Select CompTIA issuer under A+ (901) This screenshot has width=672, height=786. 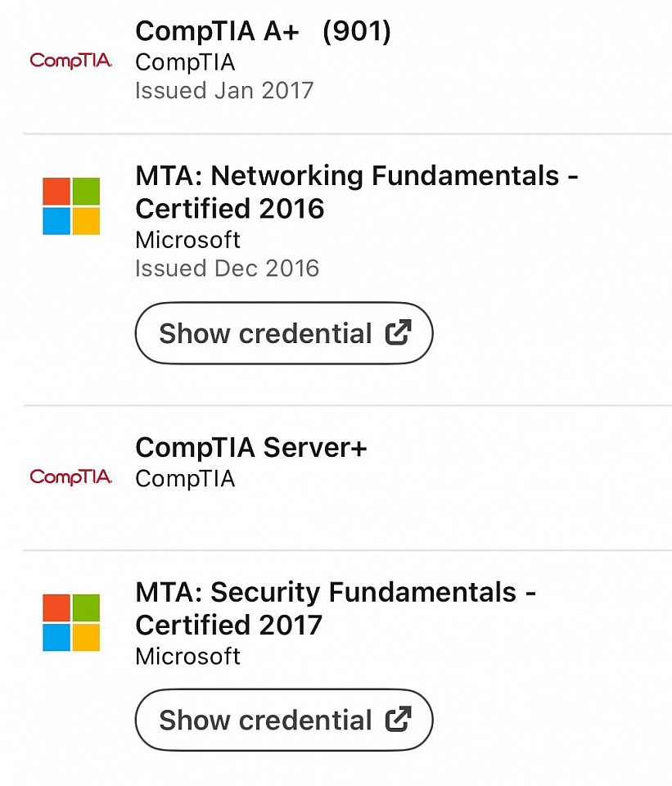(185, 63)
